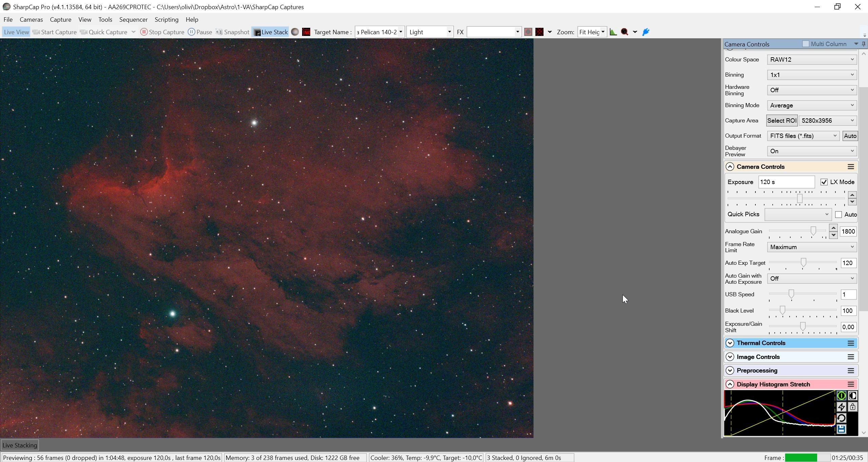Open the Colour Space RAW12 dropdown
Viewport: 868px width, 462px height.
pyautogui.click(x=812, y=59)
